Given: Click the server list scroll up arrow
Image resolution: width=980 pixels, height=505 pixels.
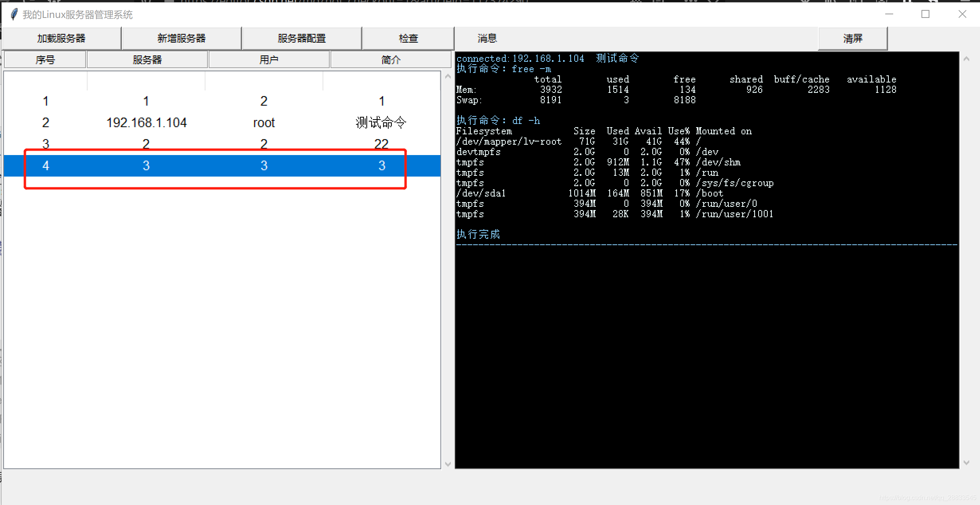Looking at the screenshot, I should (448, 76).
